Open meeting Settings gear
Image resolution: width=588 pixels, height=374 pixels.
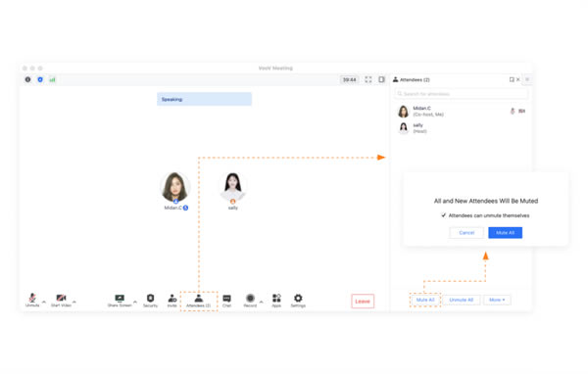pyautogui.click(x=298, y=301)
